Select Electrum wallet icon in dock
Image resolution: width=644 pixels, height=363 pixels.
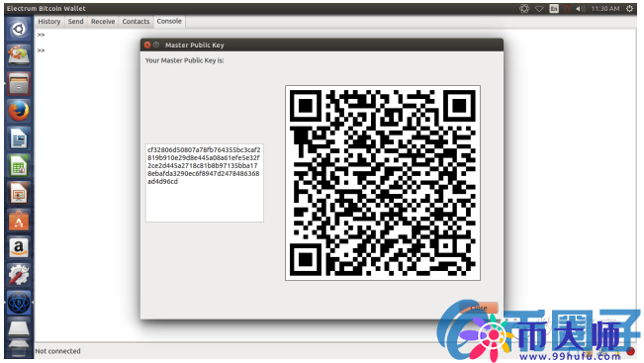click(x=19, y=303)
